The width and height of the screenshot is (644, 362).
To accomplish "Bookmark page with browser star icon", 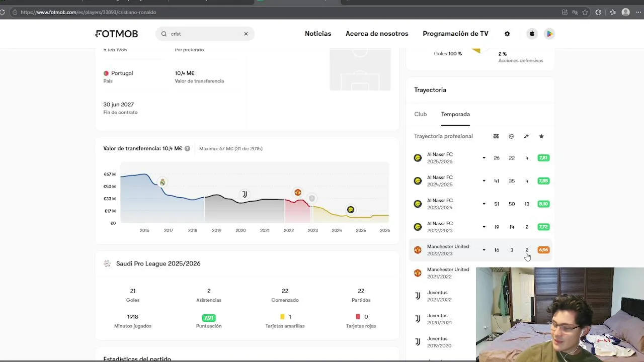I will [586, 12].
